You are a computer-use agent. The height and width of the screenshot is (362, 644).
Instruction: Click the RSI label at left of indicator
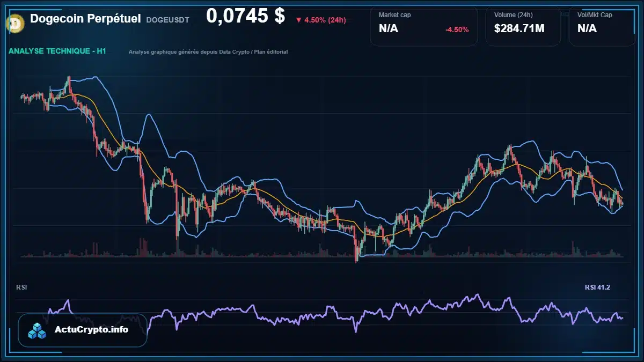(x=21, y=287)
